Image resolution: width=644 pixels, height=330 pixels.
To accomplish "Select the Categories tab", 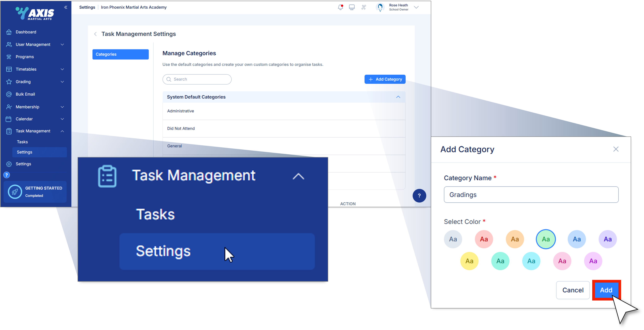I will 121,54.
